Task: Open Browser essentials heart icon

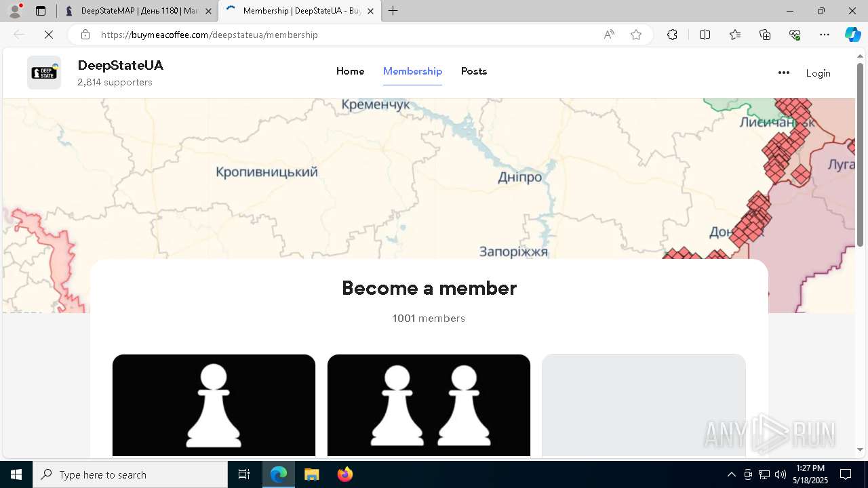Action: (x=795, y=35)
